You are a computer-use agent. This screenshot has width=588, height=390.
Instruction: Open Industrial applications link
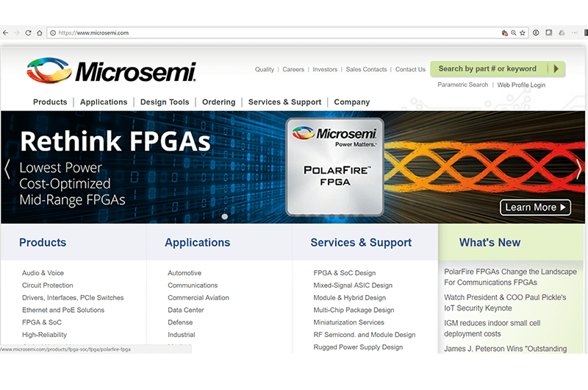pyautogui.click(x=181, y=335)
